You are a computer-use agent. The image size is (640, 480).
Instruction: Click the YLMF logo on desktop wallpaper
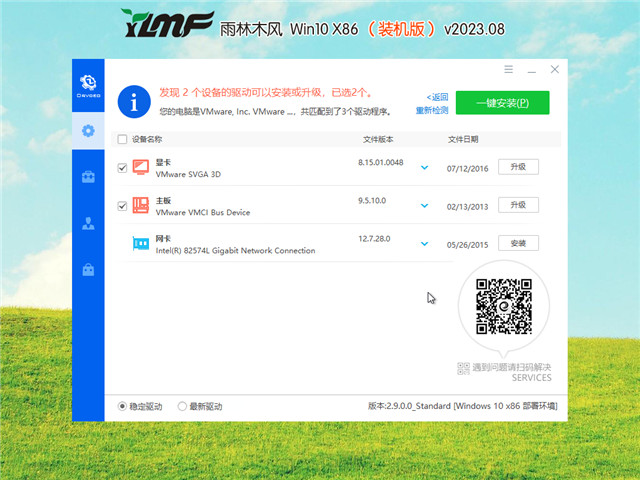[x=168, y=23]
